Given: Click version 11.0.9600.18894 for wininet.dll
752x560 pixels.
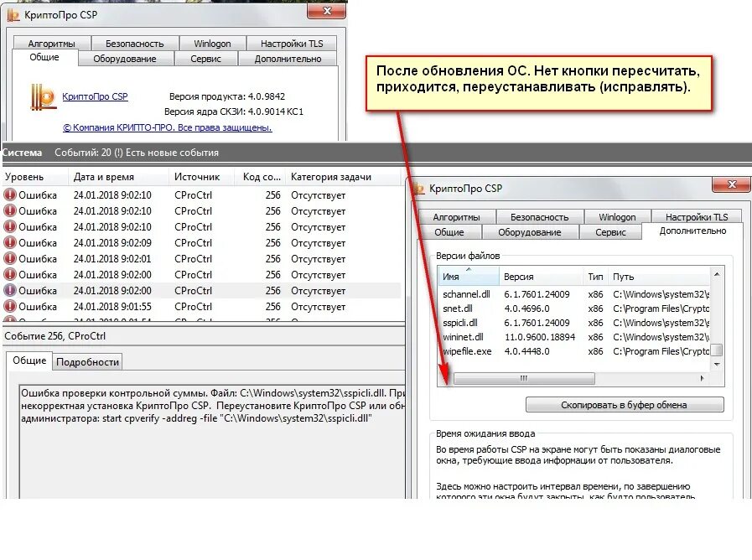Looking at the screenshot, I should 540,337.
